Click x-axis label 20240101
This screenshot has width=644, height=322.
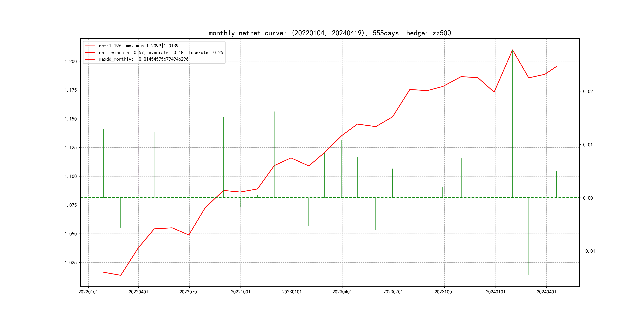(496, 292)
